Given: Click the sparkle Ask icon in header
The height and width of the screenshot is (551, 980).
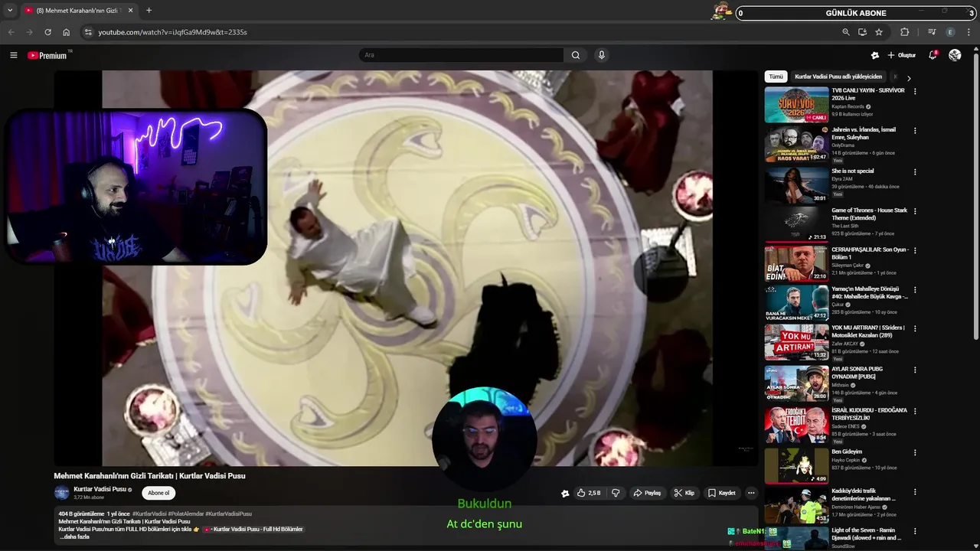Looking at the screenshot, I should coord(875,55).
